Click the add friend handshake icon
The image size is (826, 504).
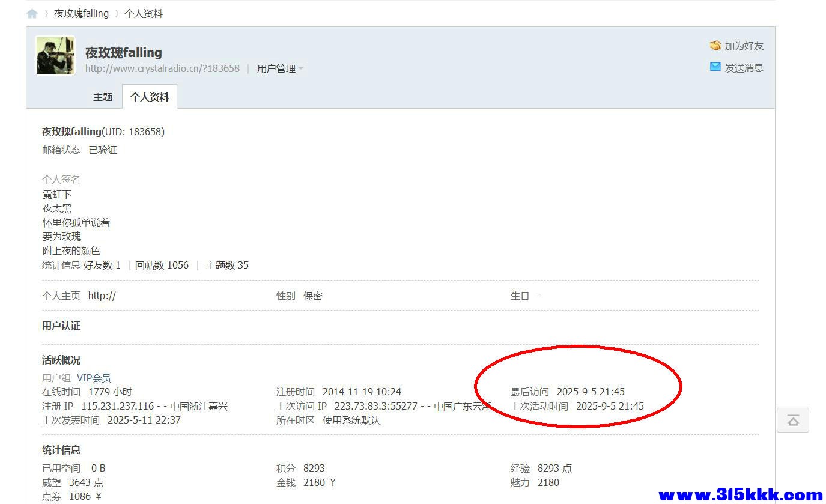click(x=715, y=46)
